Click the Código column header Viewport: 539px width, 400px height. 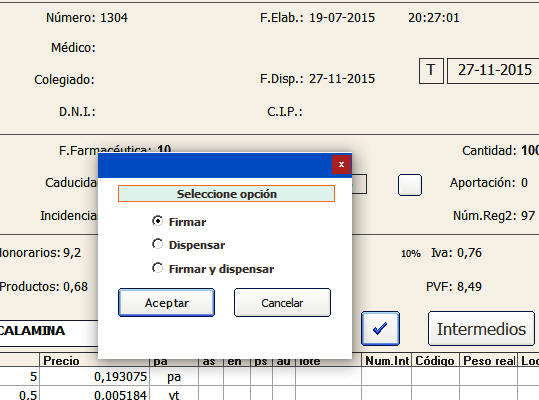pyautogui.click(x=435, y=361)
